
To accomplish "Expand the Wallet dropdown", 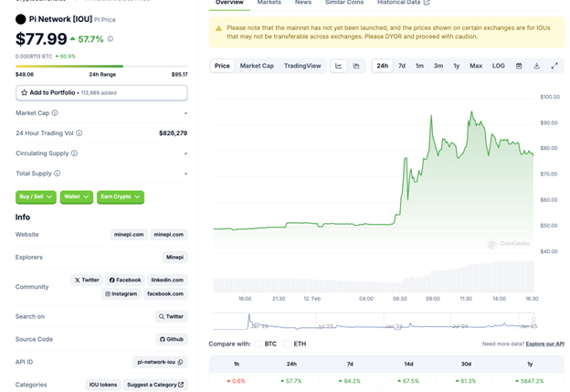I will pos(77,197).
